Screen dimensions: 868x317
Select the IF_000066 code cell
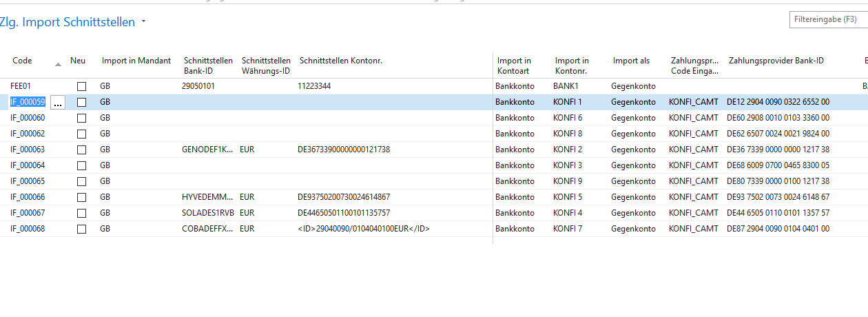tap(28, 197)
